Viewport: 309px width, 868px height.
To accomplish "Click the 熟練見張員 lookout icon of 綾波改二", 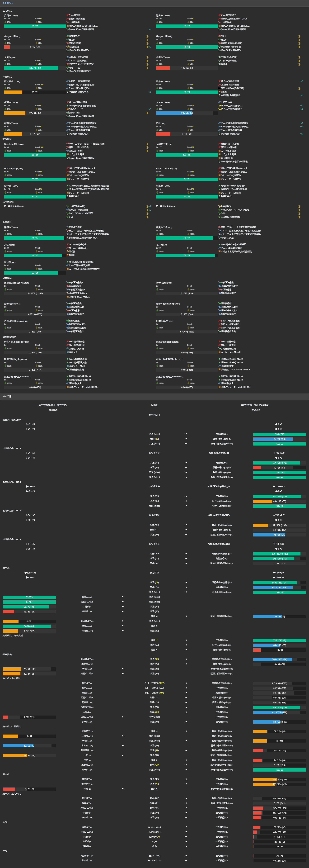I will (68, 196).
